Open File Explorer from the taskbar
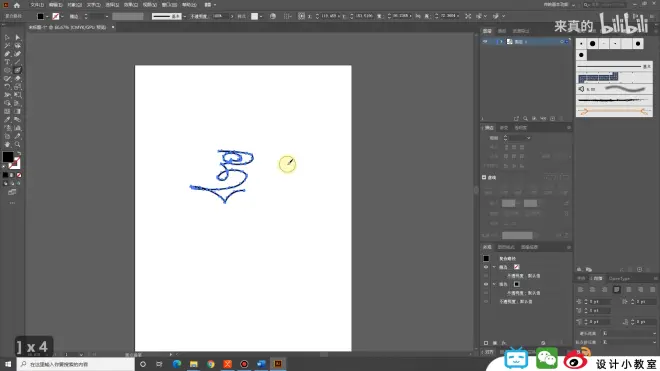Image resolution: width=660 pixels, height=371 pixels. pyautogui.click(x=194, y=364)
